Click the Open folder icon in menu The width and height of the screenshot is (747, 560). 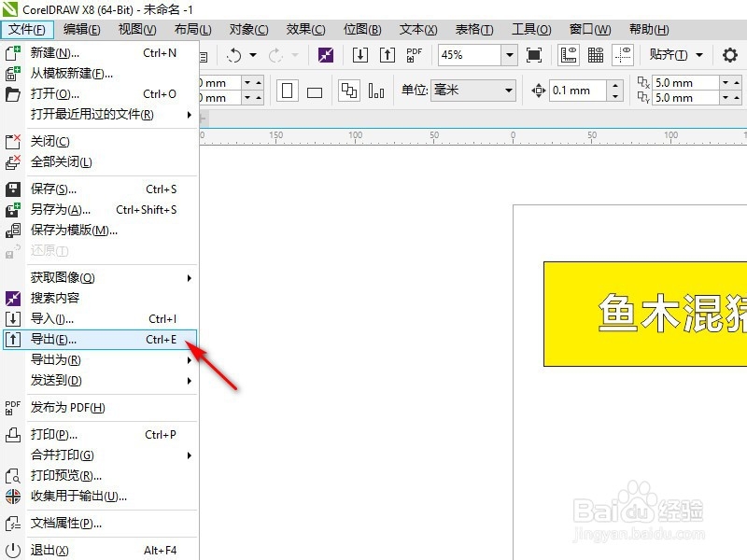click(x=13, y=94)
